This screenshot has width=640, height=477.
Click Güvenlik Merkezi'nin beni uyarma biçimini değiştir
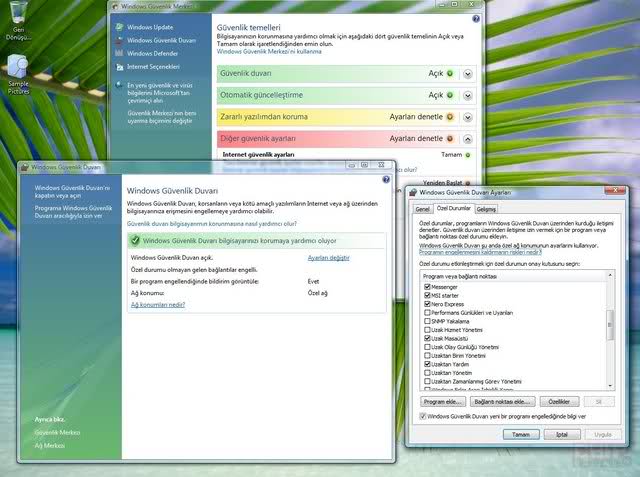pyautogui.click(x=162, y=117)
